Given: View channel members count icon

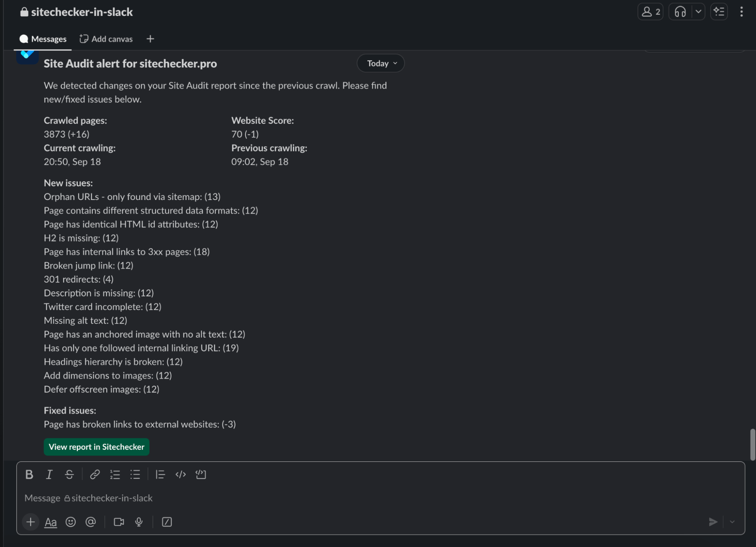Looking at the screenshot, I should point(650,12).
